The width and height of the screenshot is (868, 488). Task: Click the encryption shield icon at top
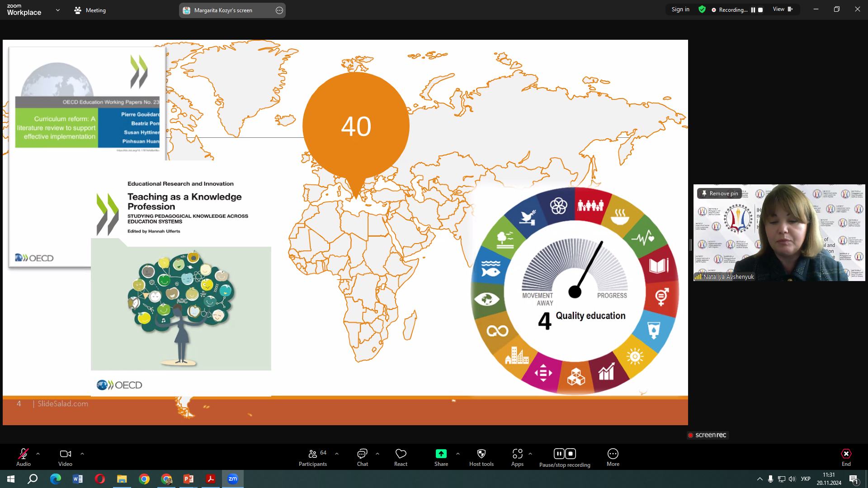(702, 9)
